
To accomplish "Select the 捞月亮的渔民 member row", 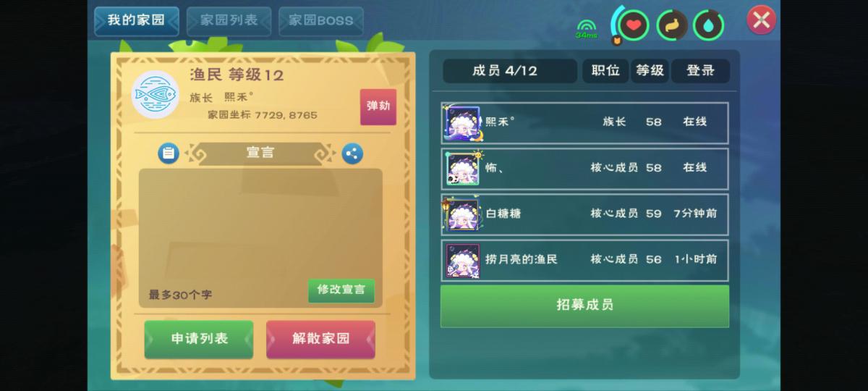I will (x=584, y=259).
